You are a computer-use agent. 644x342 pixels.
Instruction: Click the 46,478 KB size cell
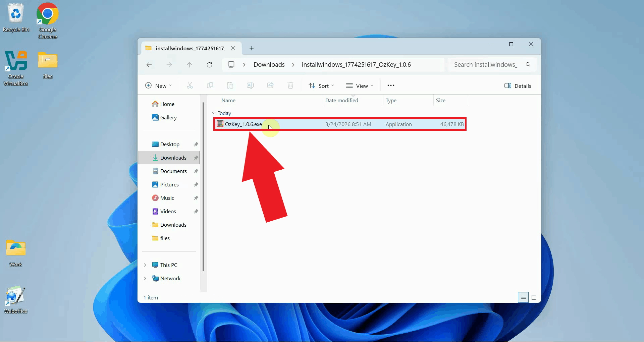(x=452, y=124)
